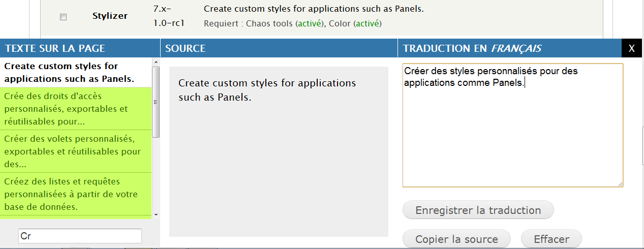Select 'Crée des droits d'accès' string
644x249 pixels.
75,108
